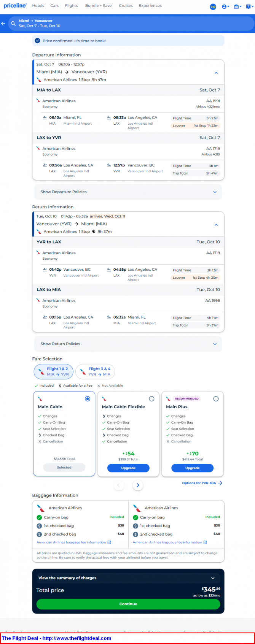Click the theflightdeal.com URL text
Image resolution: width=255 pixels, height=644 pixels.
coord(77,638)
